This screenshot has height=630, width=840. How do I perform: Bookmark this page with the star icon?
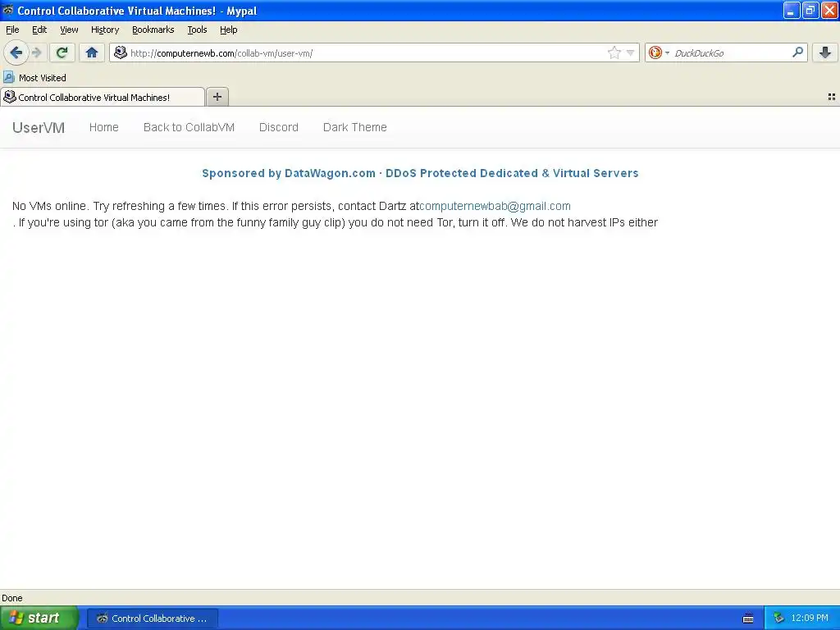pos(614,52)
